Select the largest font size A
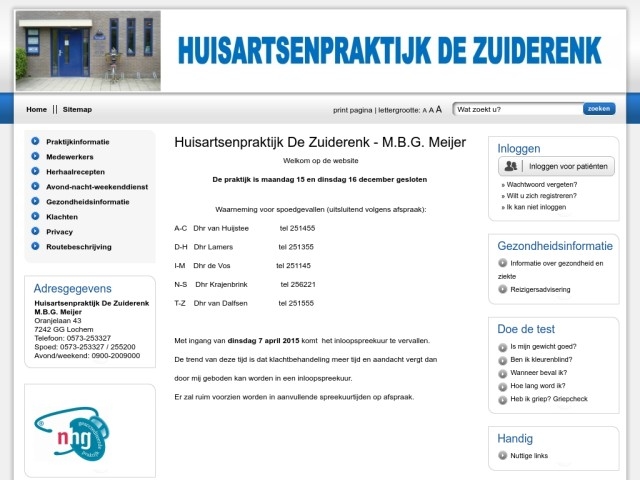640x480 pixels. click(x=439, y=109)
